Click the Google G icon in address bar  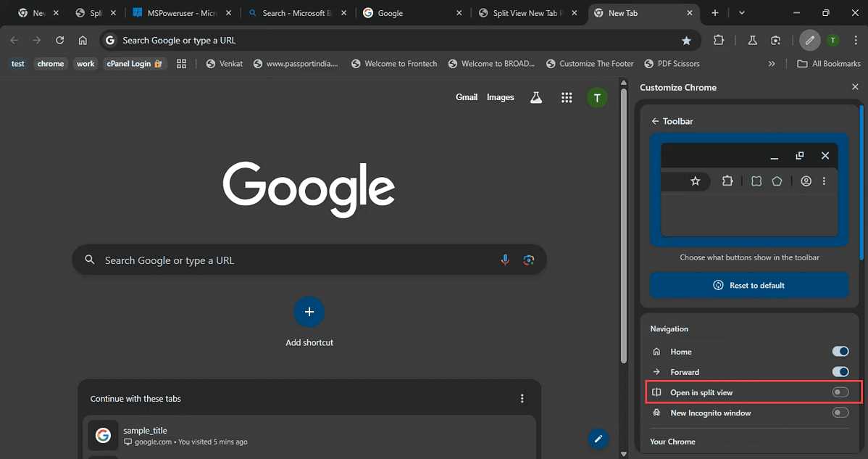(110, 41)
